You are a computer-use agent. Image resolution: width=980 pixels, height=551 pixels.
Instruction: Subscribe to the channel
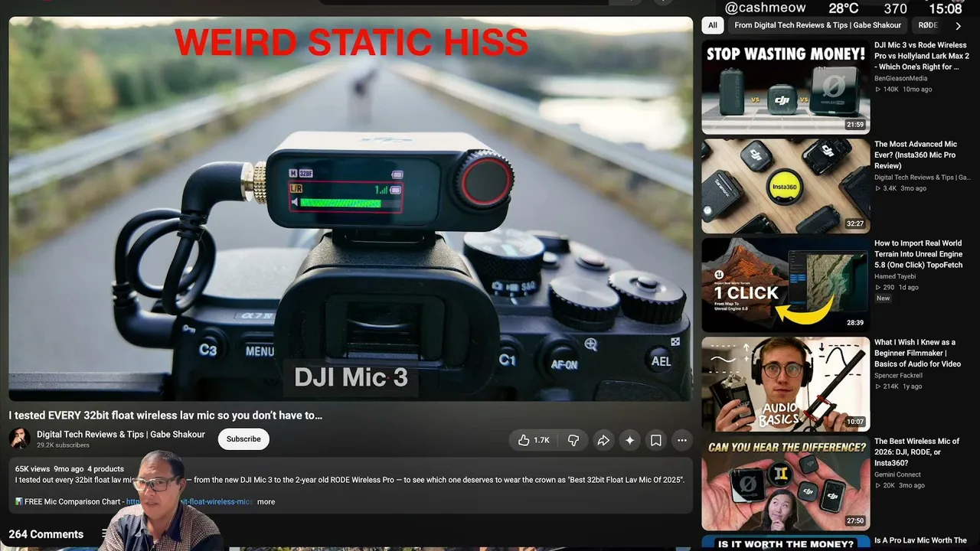click(x=243, y=439)
